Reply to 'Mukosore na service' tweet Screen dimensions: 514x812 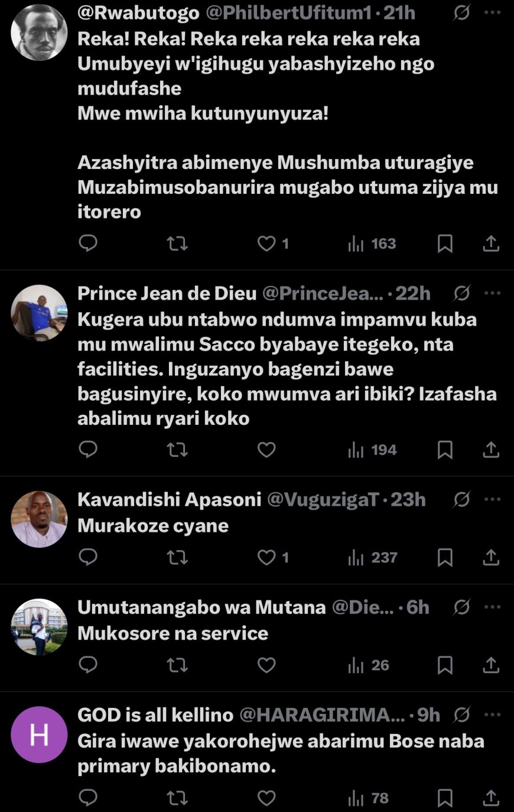click(x=88, y=665)
